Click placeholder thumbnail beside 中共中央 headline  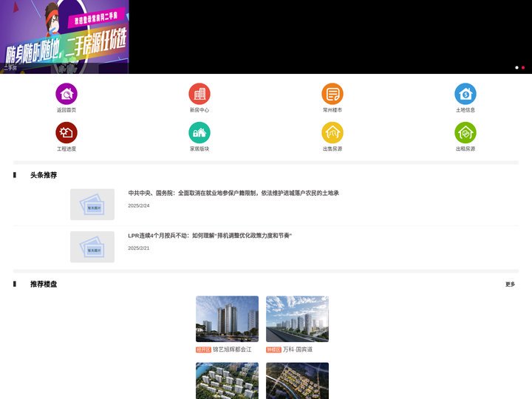click(x=92, y=205)
